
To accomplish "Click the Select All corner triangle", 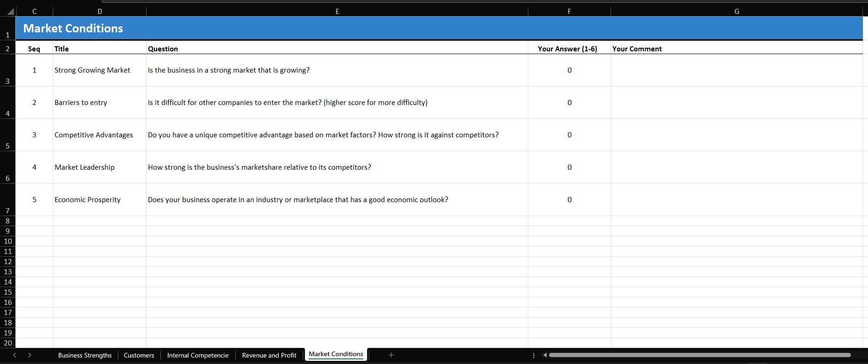I will 10,12.
